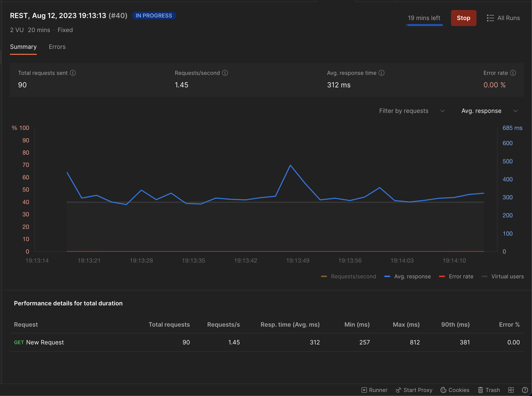Open the Cookies manager in status bar
This screenshot has height=396, width=532.
(x=455, y=390)
